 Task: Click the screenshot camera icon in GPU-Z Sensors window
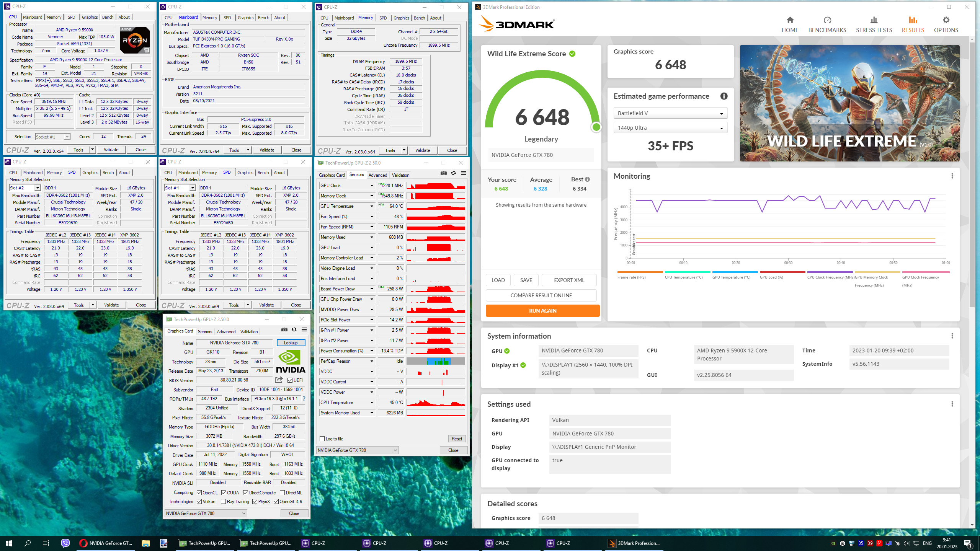point(443,173)
